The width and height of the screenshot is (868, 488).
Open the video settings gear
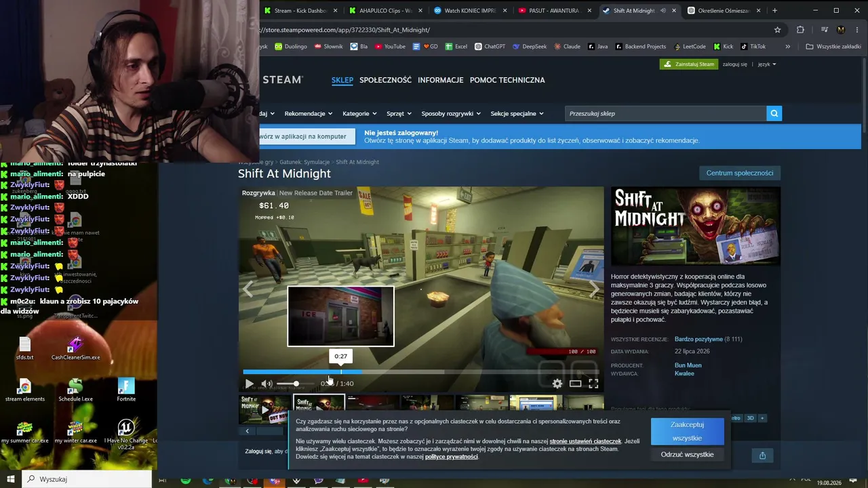click(x=557, y=384)
